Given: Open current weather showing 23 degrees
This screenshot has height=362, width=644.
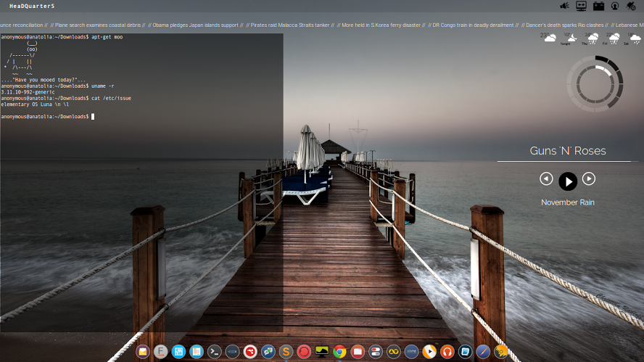Looking at the screenshot, I should (549, 38).
